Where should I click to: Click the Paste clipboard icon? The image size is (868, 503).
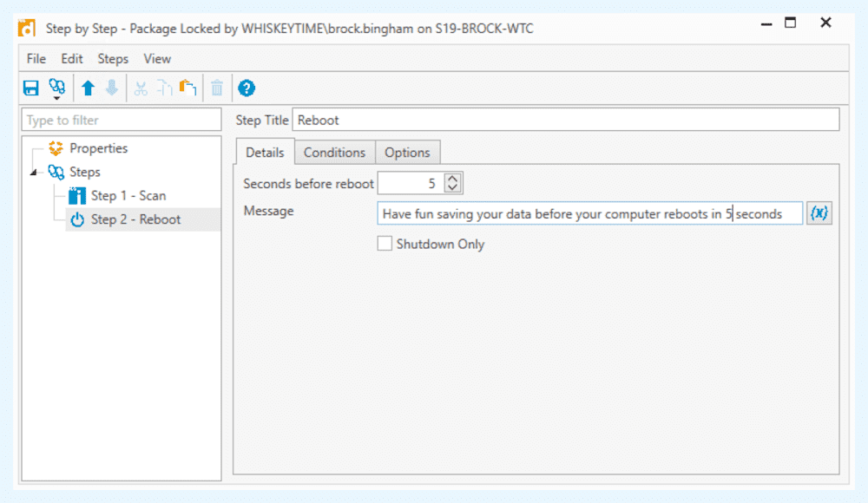(188, 88)
